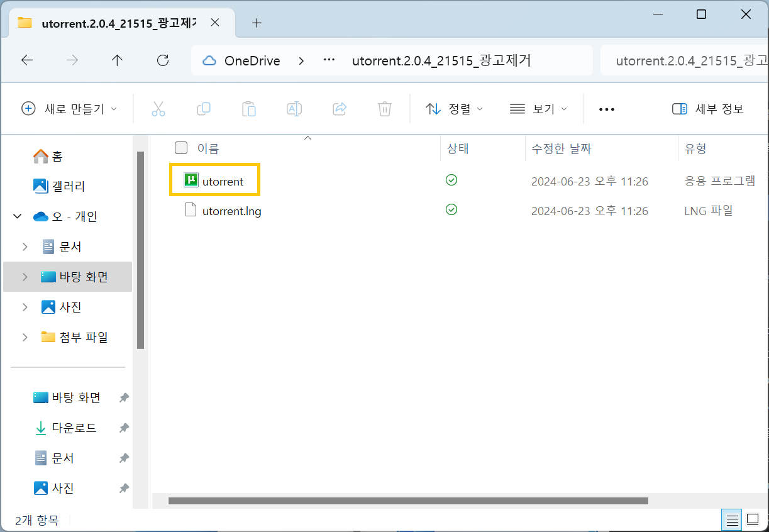Click the OneDrive breadcrumb in the address bar
This screenshot has height=532, width=769.
(x=252, y=61)
